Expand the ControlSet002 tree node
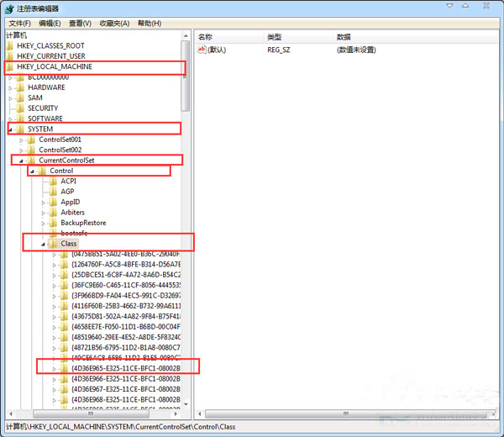Image resolution: width=504 pixels, height=437 pixels. 21,150
